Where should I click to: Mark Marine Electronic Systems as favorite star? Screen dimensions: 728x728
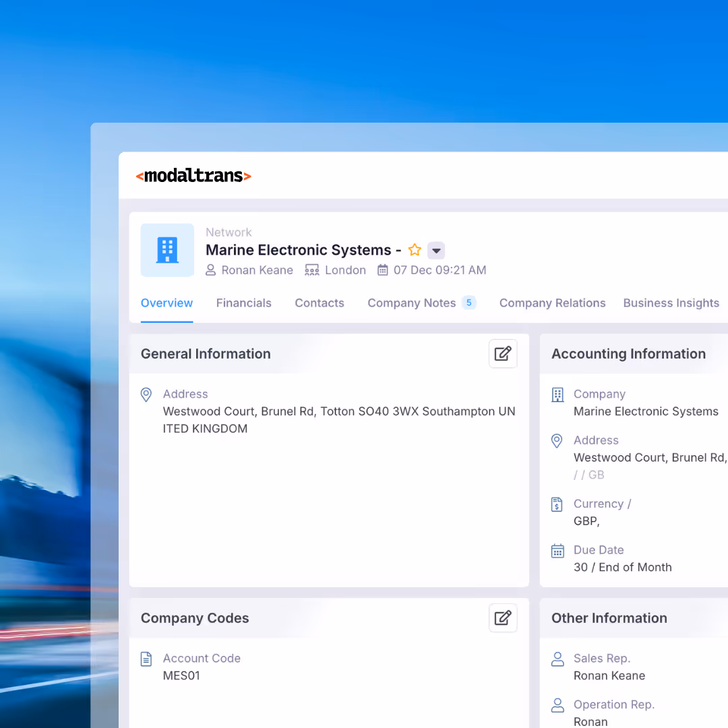pos(415,250)
